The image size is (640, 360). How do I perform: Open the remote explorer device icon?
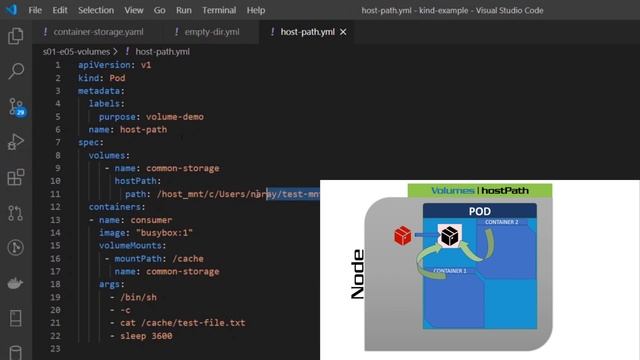pos(16,318)
